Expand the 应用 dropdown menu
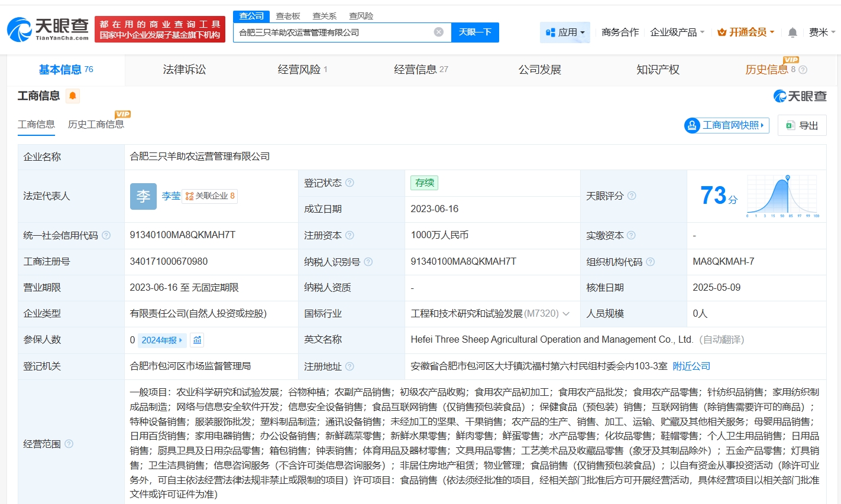This screenshot has width=841, height=504. coord(565,32)
